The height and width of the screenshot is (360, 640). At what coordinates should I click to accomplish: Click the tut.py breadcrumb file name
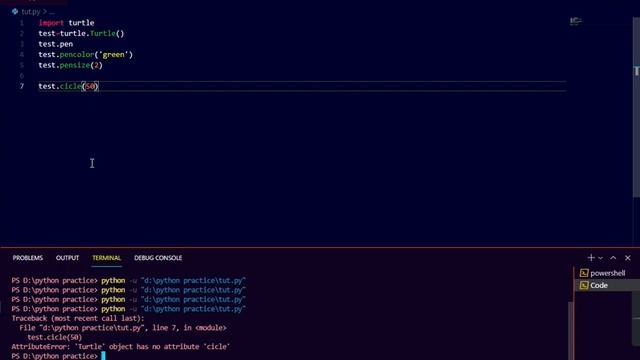pos(31,12)
